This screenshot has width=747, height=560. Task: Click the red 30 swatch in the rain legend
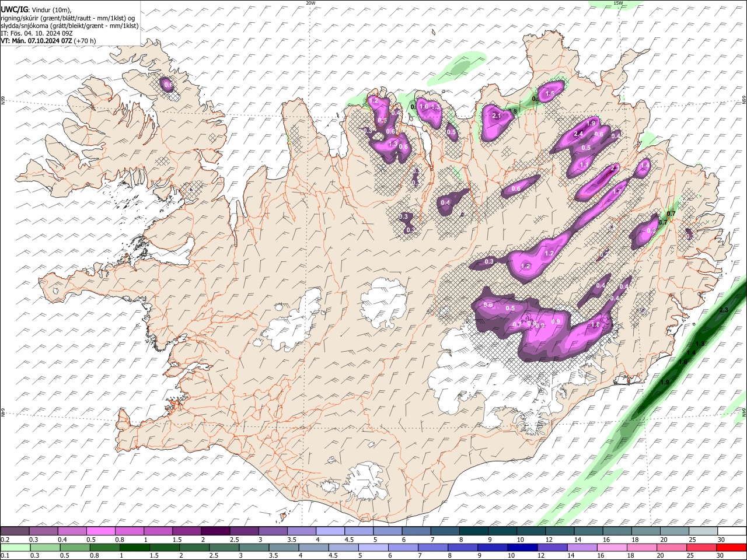pyautogui.click(x=731, y=547)
